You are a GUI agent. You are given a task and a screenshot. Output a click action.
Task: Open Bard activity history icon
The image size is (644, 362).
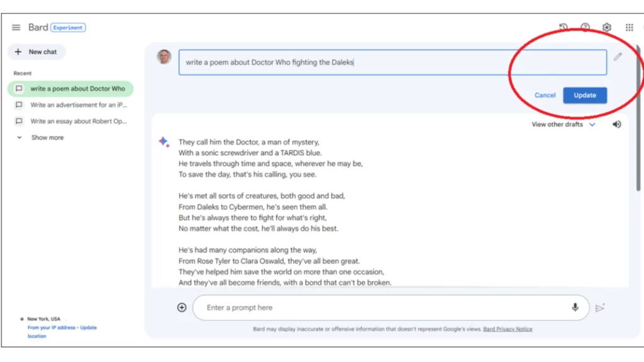click(x=563, y=28)
